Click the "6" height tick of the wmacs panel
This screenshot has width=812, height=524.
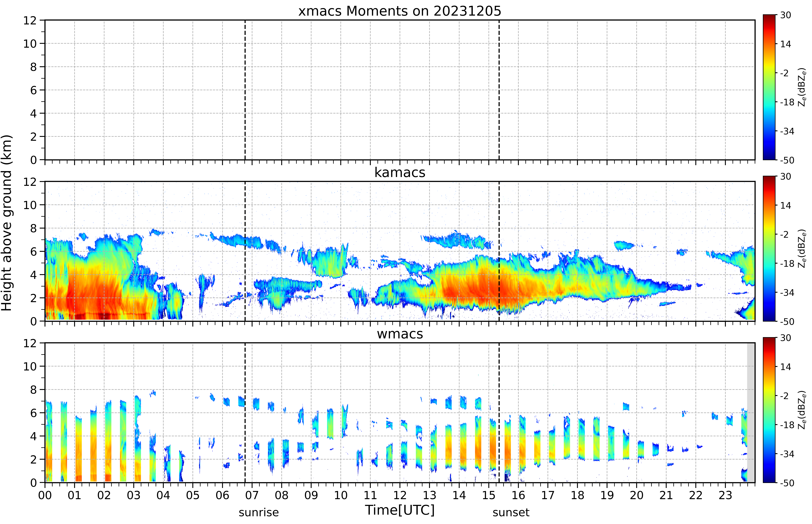(33, 413)
